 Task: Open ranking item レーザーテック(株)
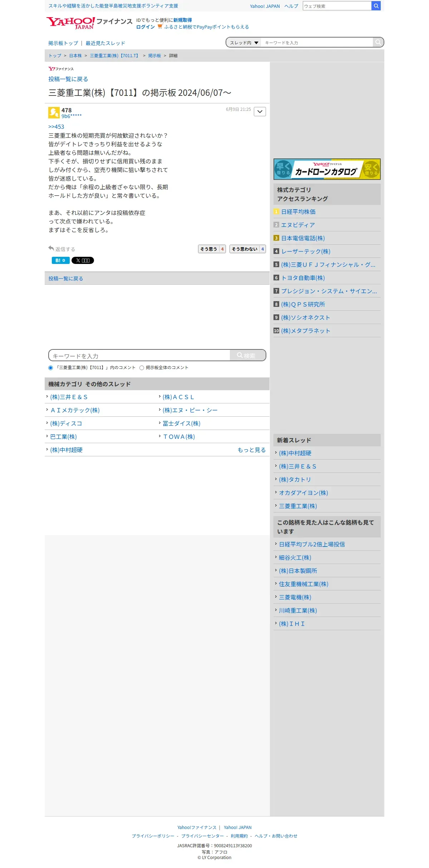(x=306, y=251)
